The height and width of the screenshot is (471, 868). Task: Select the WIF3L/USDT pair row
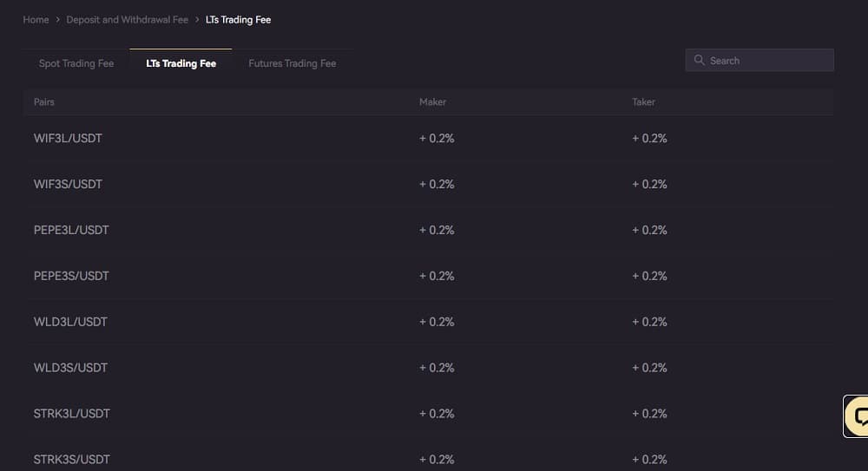pos(429,139)
